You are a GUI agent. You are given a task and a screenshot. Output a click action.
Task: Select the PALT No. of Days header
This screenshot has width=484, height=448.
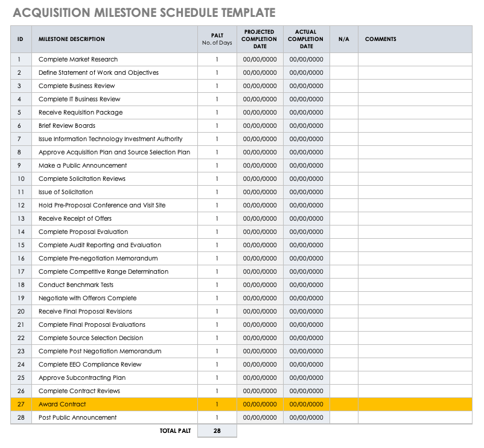coord(217,39)
